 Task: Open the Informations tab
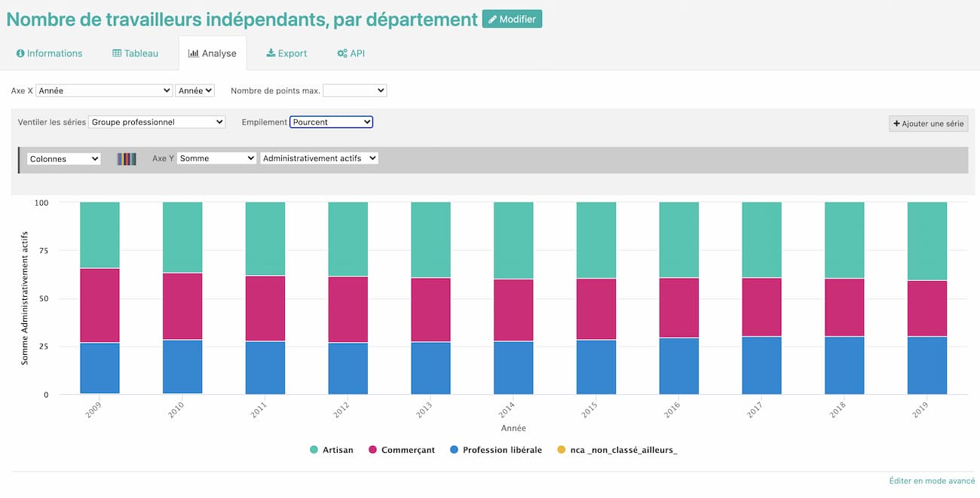coord(50,53)
